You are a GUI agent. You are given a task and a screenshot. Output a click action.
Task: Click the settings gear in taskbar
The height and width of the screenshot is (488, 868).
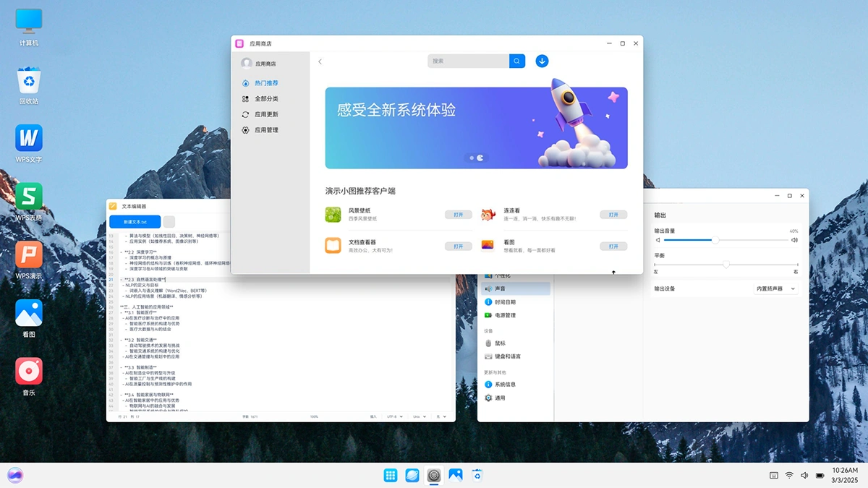click(434, 475)
